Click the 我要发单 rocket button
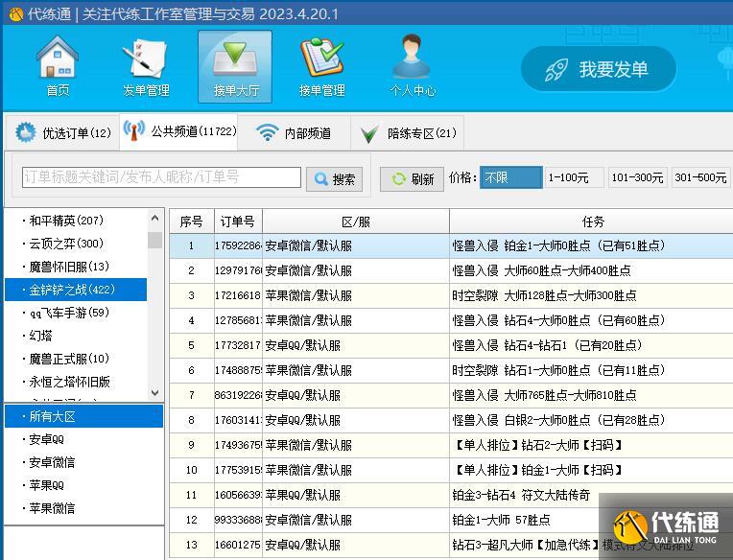This screenshot has height=560, width=733. pyautogui.click(x=599, y=70)
